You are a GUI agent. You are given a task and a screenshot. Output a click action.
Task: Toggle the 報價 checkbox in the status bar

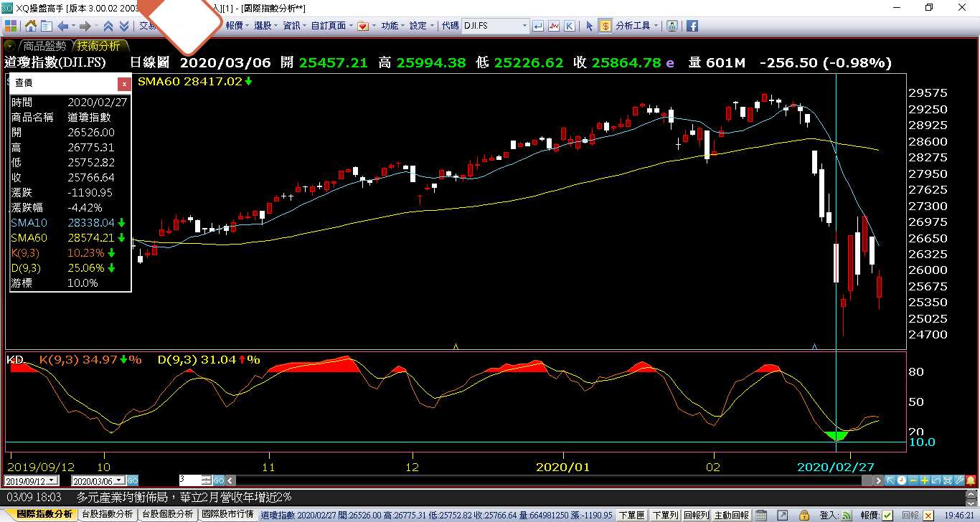pos(887,515)
